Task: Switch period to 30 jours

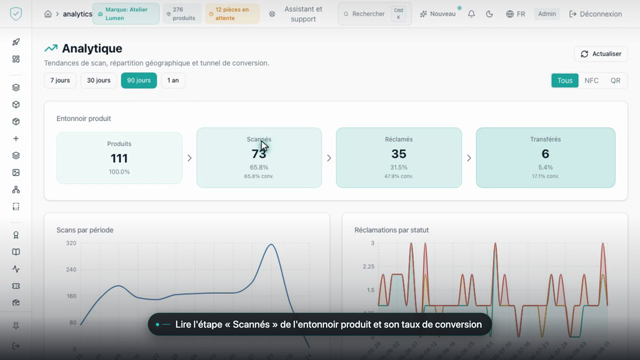Action: [x=98, y=80]
